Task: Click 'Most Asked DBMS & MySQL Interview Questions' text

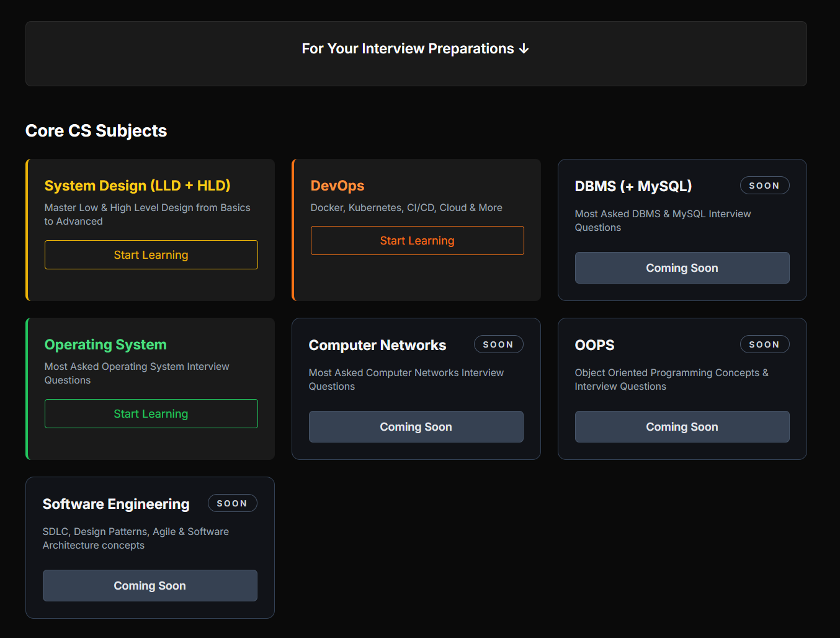Action: 663,220
